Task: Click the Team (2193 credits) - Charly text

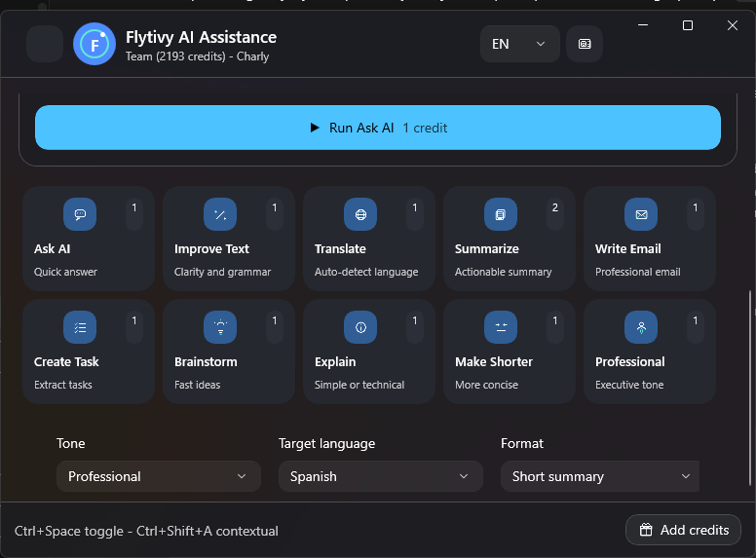Action: point(197,56)
